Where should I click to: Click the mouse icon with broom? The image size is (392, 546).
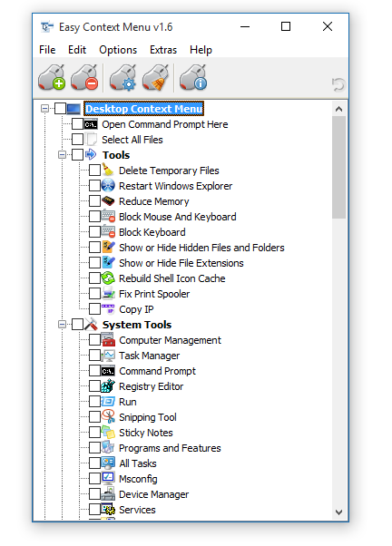(155, 78)
